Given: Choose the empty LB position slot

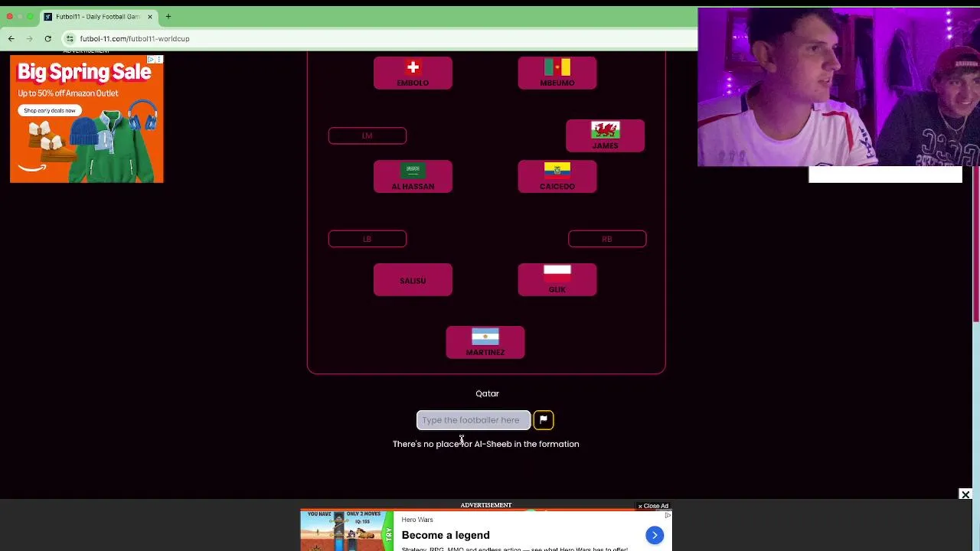Looking at the screenshot, I should 367,239.
